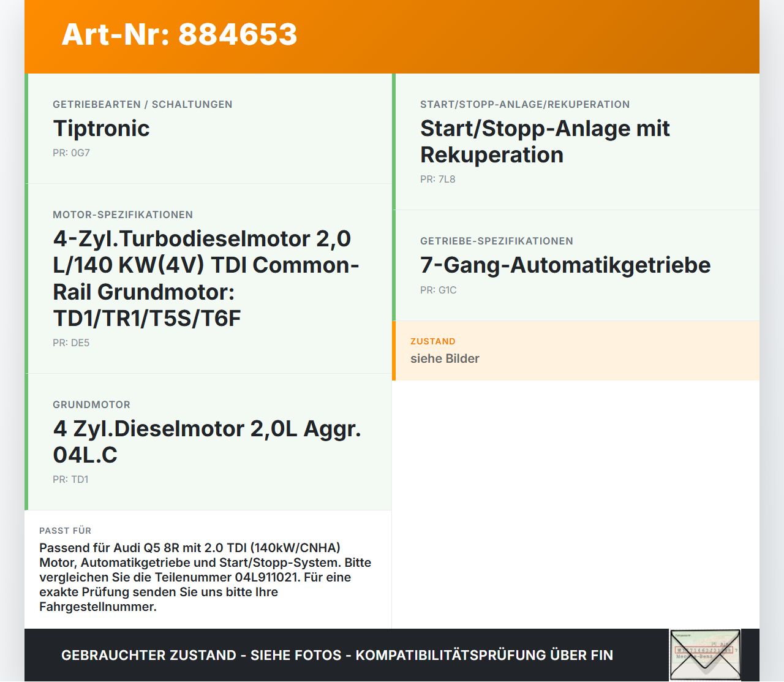The width and height of the screenshot is (784, 682).
Task: Click the MOTOR-SPEZIFIKATIONEN category label
Action: pos(123,214)
